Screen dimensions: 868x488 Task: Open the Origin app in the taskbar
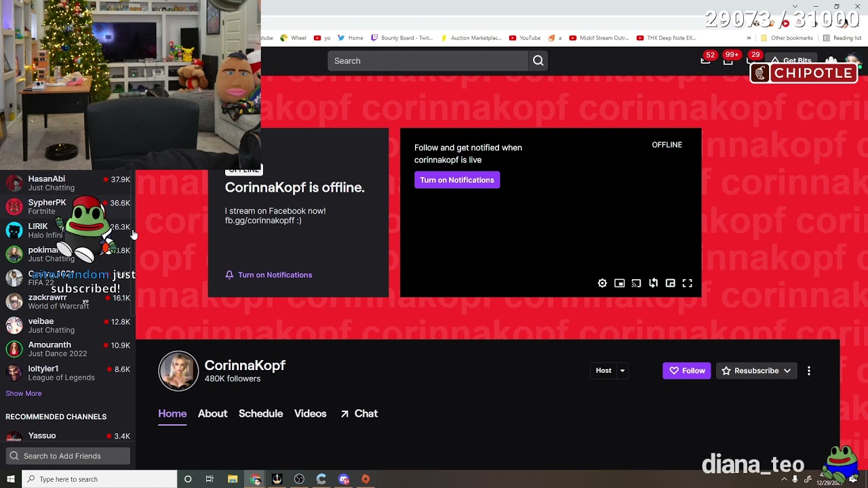pos(366,479)
